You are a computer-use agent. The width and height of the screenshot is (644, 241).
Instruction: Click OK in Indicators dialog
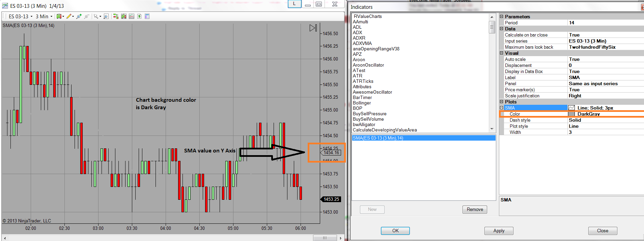coord(395,231)
